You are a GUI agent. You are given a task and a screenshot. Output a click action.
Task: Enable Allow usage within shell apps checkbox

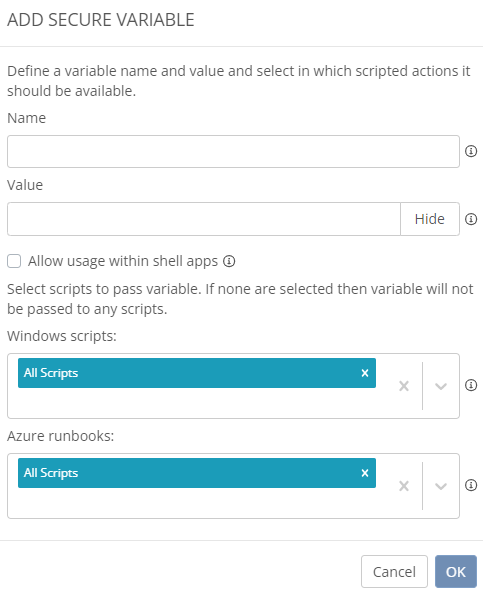click(x=14, y=261)
